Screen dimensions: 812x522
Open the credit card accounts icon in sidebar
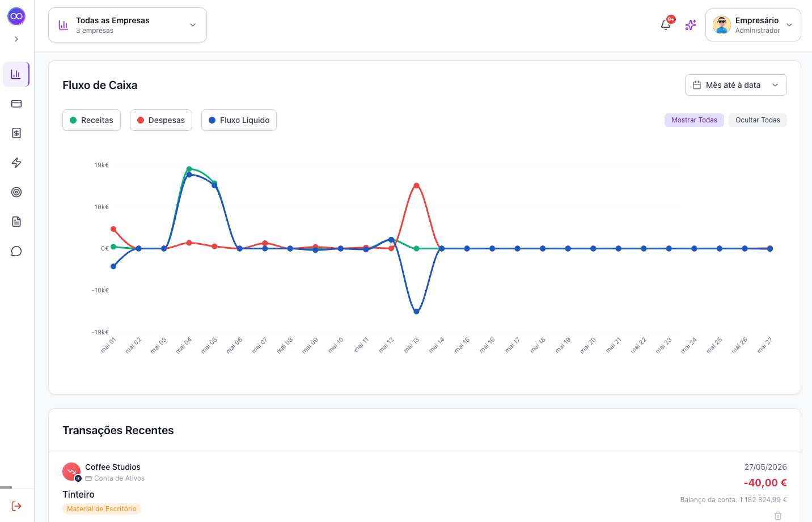coord(16,104)
